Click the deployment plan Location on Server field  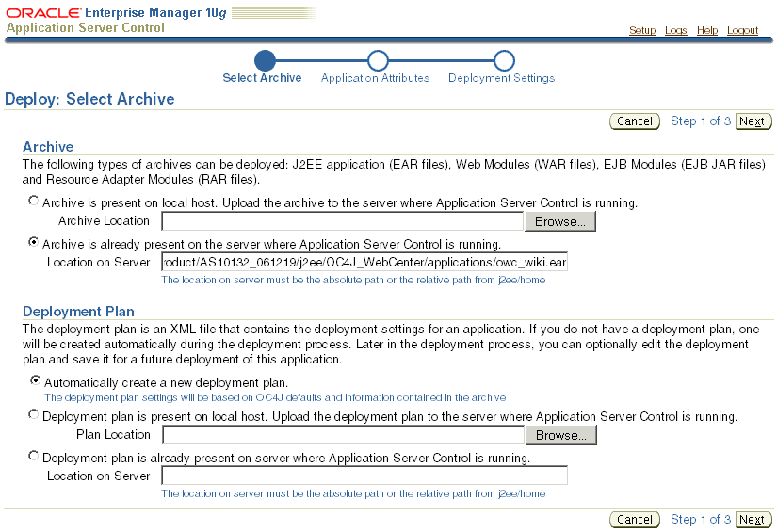tap(364, 476)
